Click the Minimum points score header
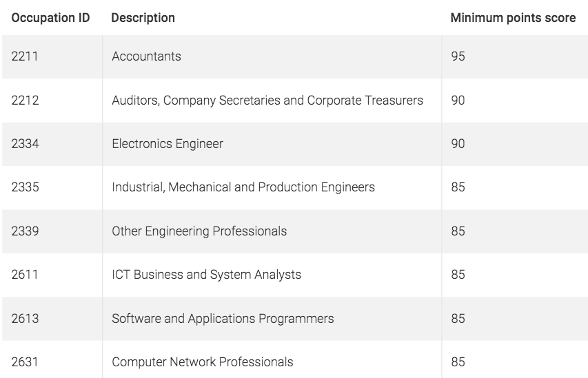588x378 pixels. [513, 18]
